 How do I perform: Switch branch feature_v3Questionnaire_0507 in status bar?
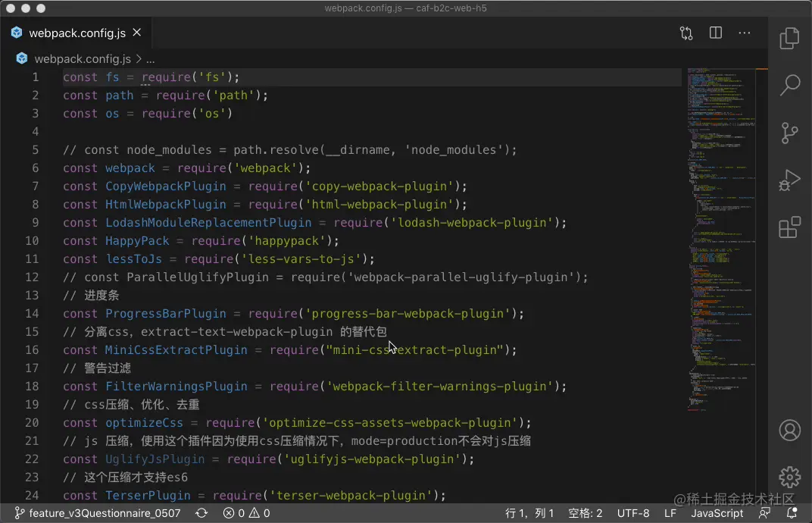[98, 513]
